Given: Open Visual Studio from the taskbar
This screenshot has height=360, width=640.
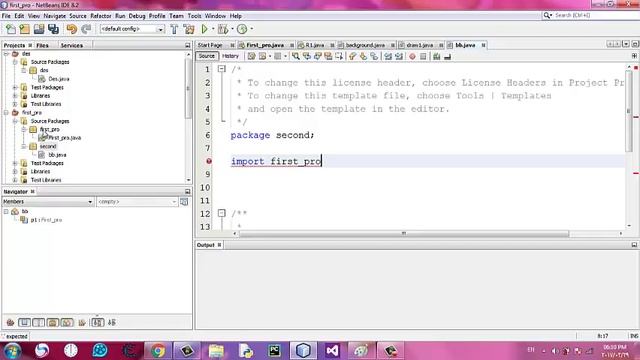Looking at the screenshot, I should click(332, 351).
